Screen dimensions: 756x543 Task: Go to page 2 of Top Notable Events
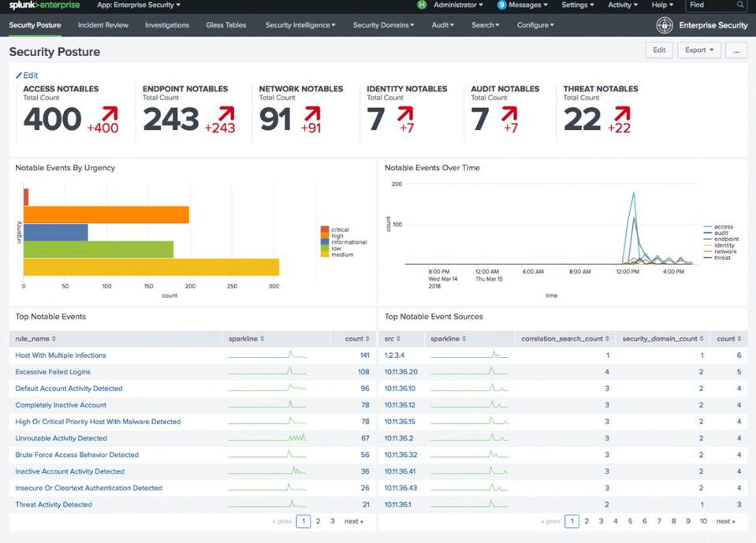(318, 521)
